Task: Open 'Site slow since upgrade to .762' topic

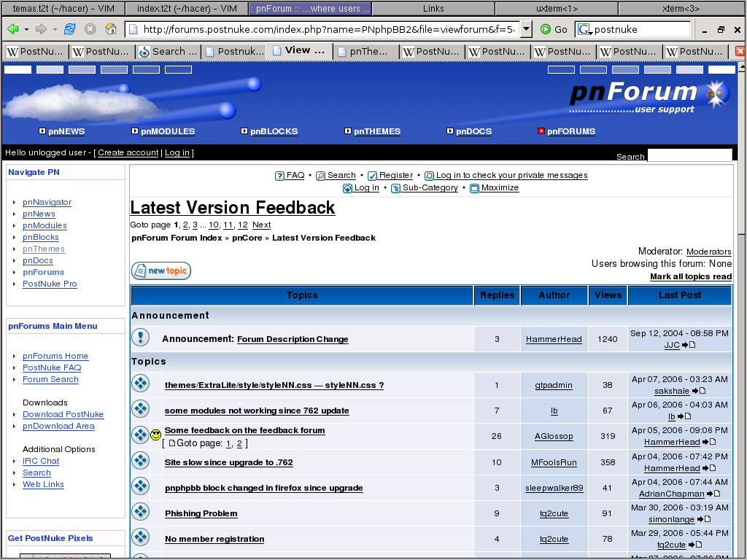Action: [228, 462]
